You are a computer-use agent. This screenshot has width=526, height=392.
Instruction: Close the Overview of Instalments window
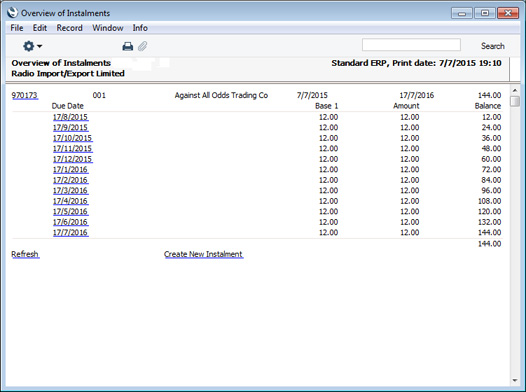tap(508, 13)
